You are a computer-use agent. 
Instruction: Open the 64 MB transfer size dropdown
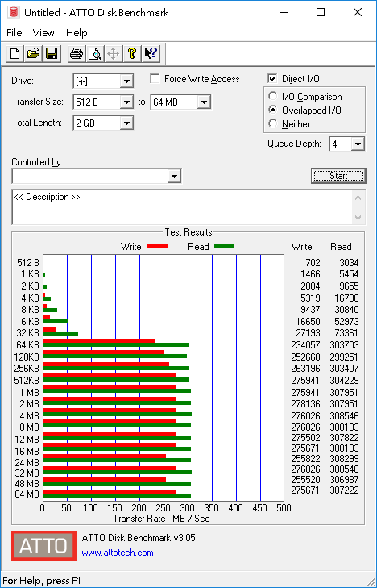pyautogui.click(x=204, y=102)
